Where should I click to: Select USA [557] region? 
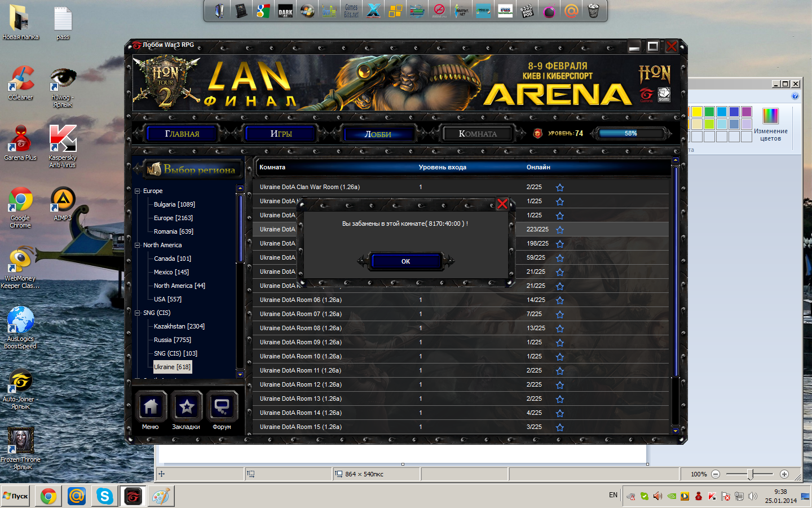click(167, 299)
